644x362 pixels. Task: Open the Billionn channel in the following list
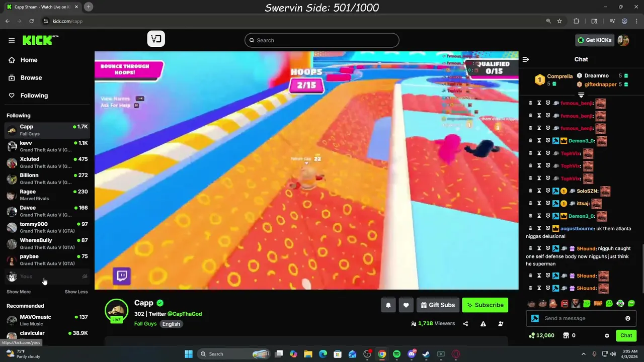pyautogui.click(x=47, y=178)
